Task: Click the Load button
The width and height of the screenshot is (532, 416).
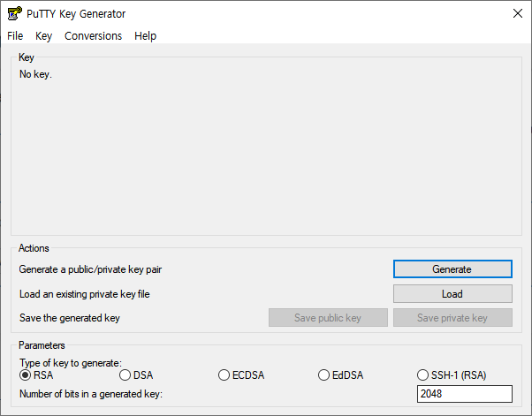Action: [x=452, y=293]
